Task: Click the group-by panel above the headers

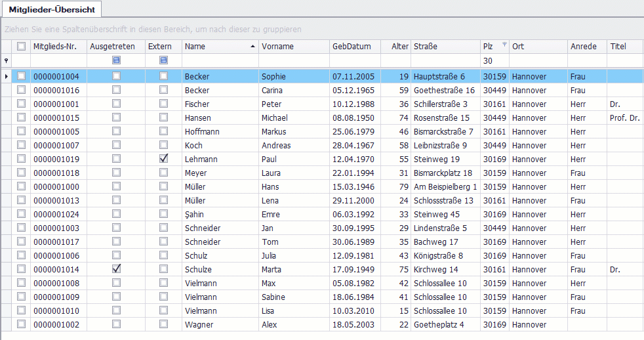Action: coord(321,30)
